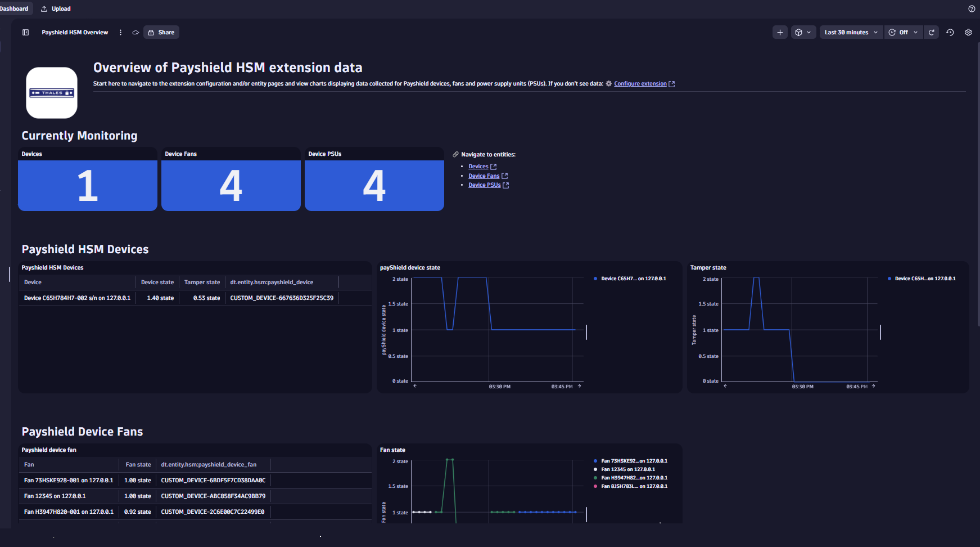This screenshot has height=547, width=980.
Task: Click the cloud save status icon
Action: [136, 32]
